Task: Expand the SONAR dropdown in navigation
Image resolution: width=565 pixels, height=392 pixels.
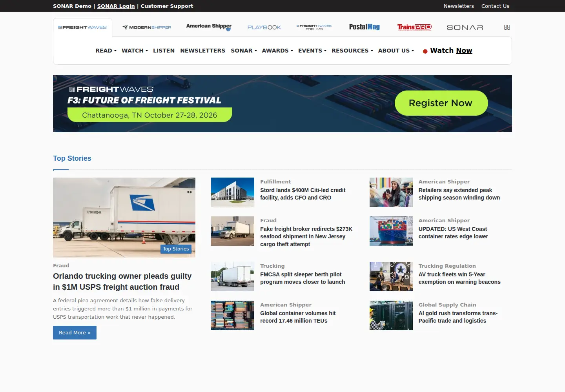Action: [244, 51]
